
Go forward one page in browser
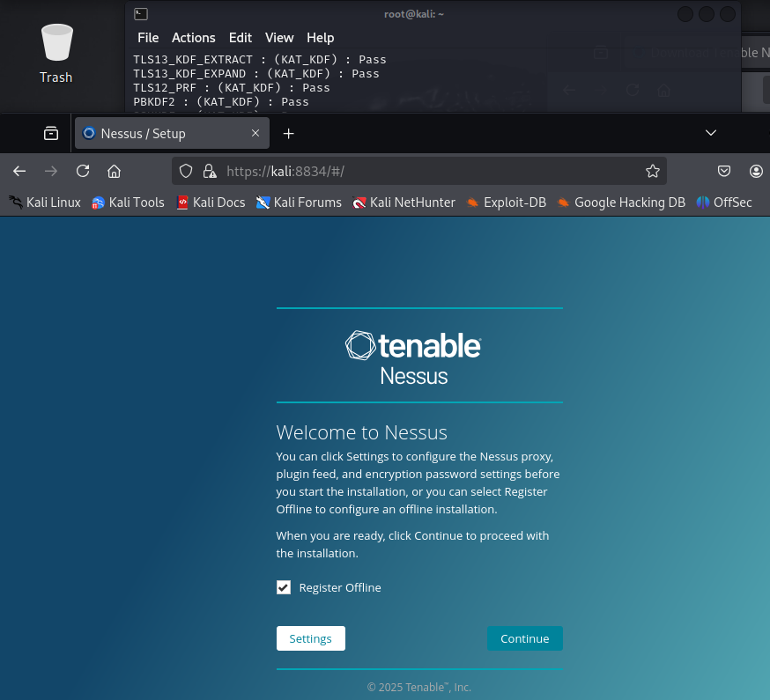(51, 172)
